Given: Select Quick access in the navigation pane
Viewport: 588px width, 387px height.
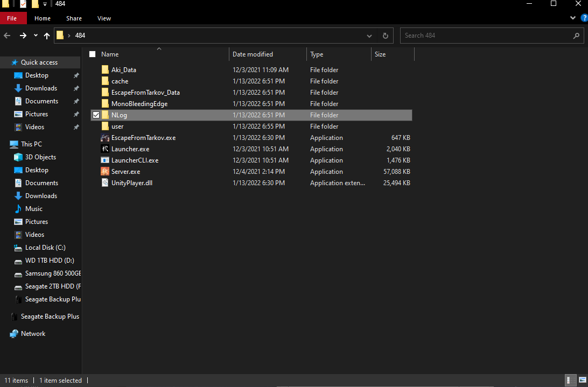Looking at the screenshot, I should [x=39, y=62].
